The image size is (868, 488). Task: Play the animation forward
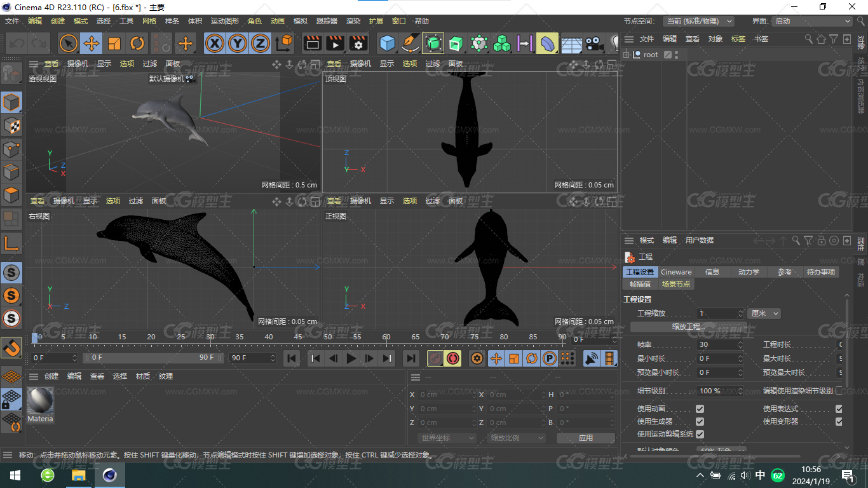click(351, 358)
